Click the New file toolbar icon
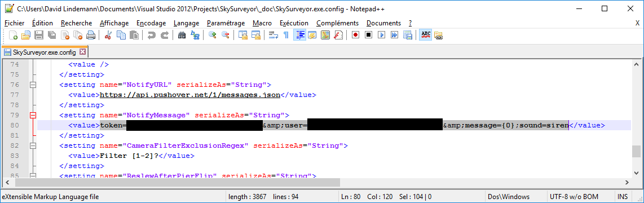Screen dimensions: 644x203 click(x=13, y=35)
